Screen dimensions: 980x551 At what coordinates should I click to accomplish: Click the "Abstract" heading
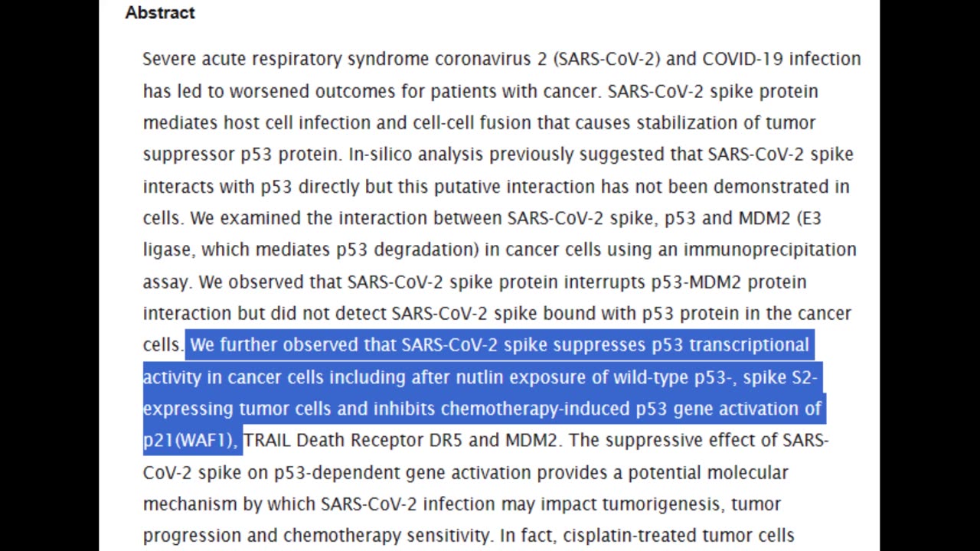(160, 12)
